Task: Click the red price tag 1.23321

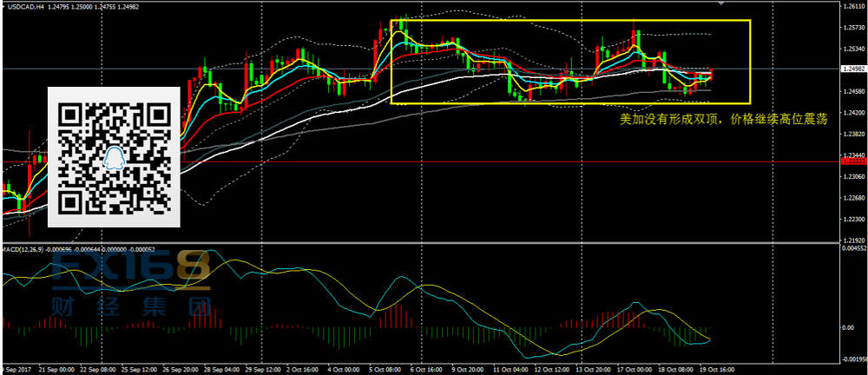Action: 852,161
